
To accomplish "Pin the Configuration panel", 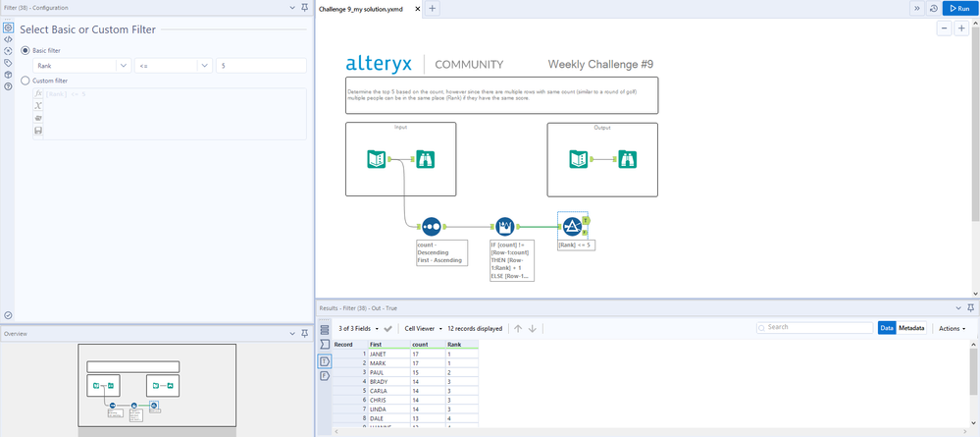I will 304,8.
